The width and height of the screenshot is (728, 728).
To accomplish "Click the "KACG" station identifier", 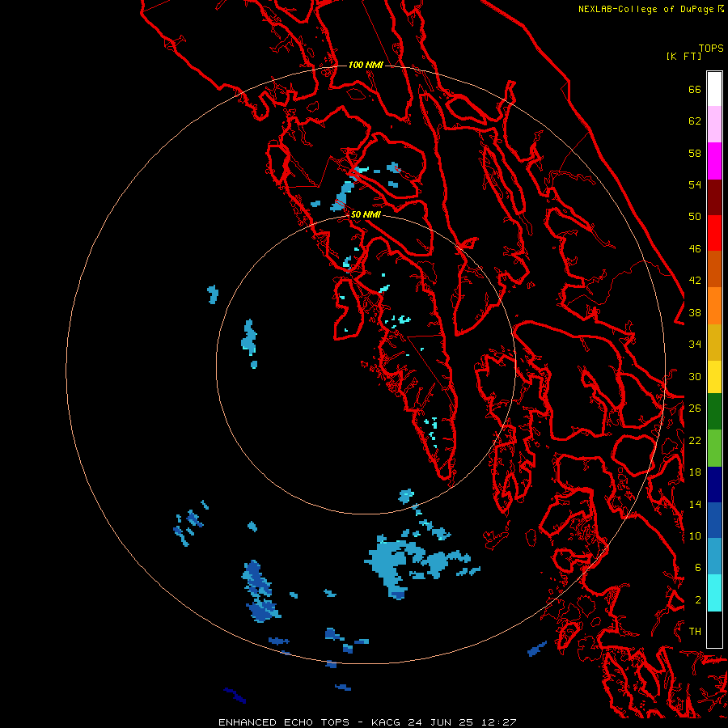I will (x=387, y=722).
